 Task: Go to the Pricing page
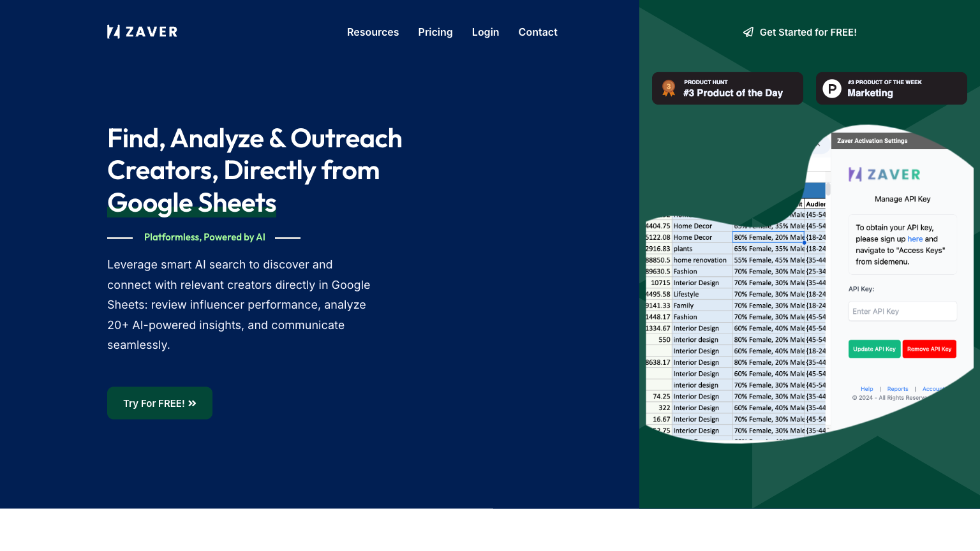point(435,33)
